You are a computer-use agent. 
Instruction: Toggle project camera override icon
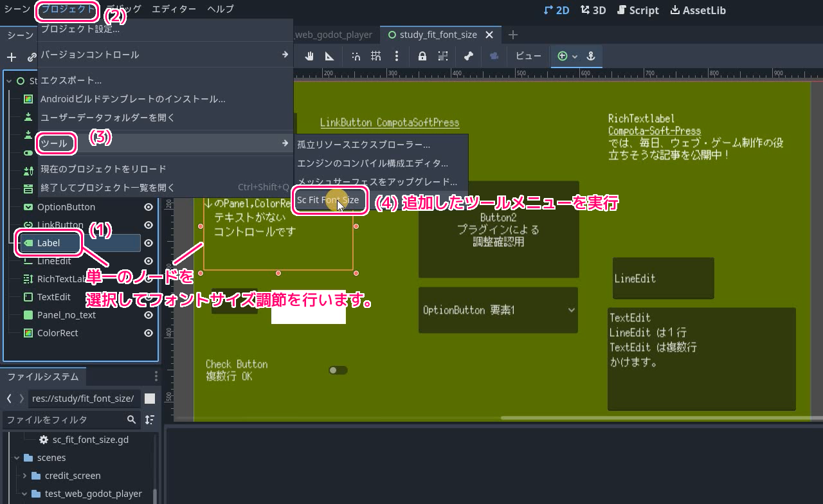pyautogui.click(x=494, y=56)
